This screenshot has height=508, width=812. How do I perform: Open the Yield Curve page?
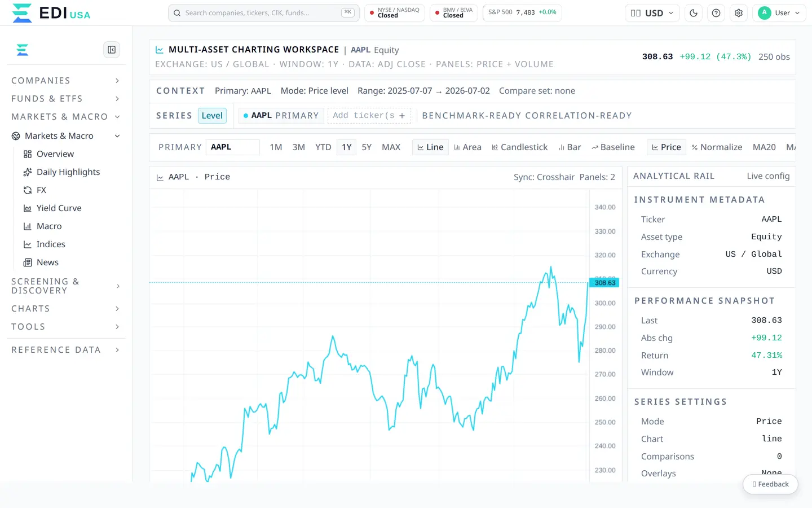[x=59, y=208]
